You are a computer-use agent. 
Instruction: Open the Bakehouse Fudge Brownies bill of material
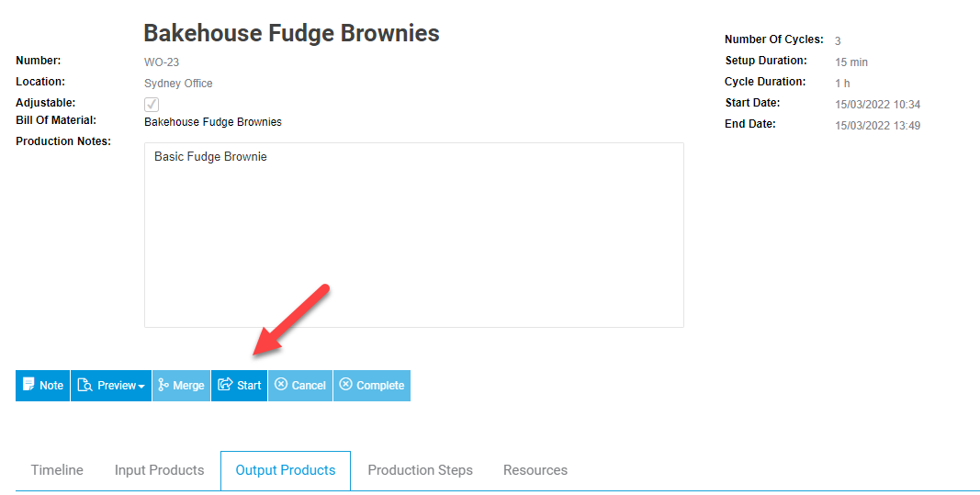(x=213, y=122)
